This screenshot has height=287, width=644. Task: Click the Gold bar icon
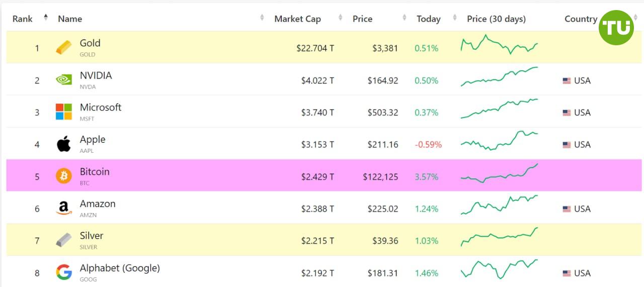pyautogui.click(x=64, y=48)
